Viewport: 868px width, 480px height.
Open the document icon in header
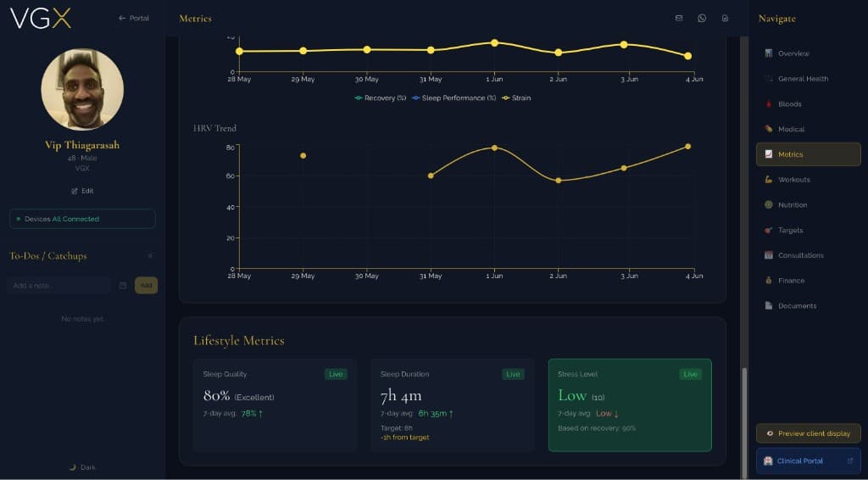(725, 19)
